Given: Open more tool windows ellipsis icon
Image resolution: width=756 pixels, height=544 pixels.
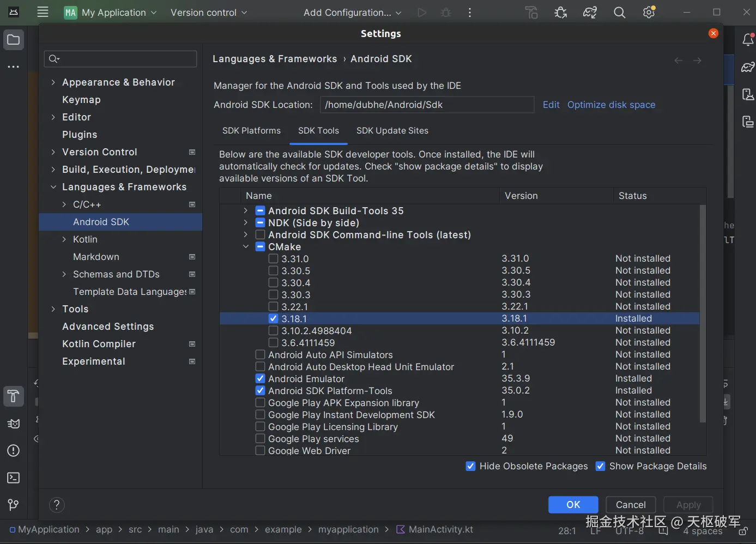Looking at the screenshot, I should tap(14, 67).
